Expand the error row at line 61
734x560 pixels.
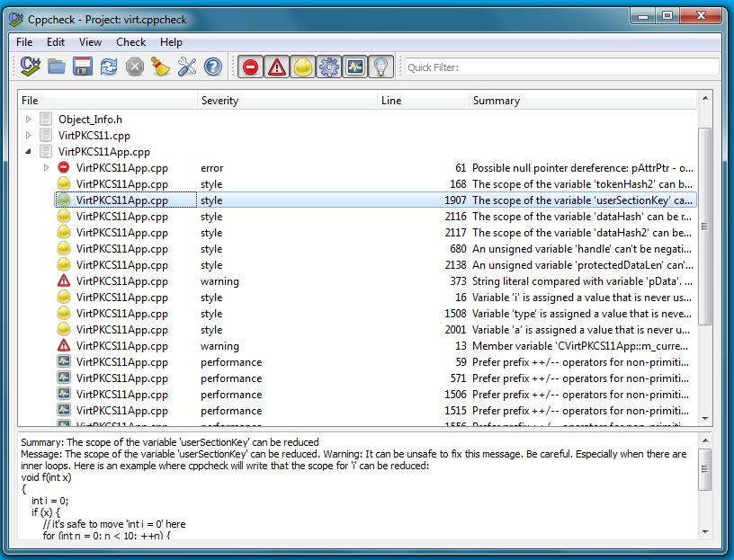click(46, 167)
